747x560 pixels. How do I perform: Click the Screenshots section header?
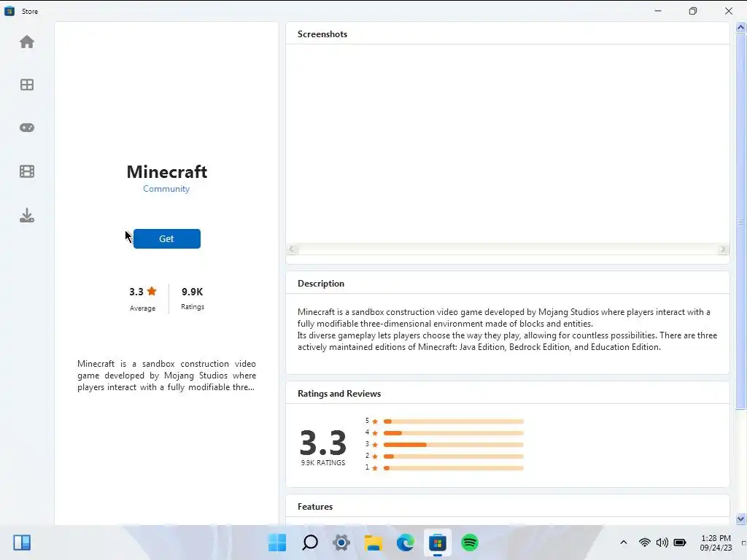tap(322, 34)
